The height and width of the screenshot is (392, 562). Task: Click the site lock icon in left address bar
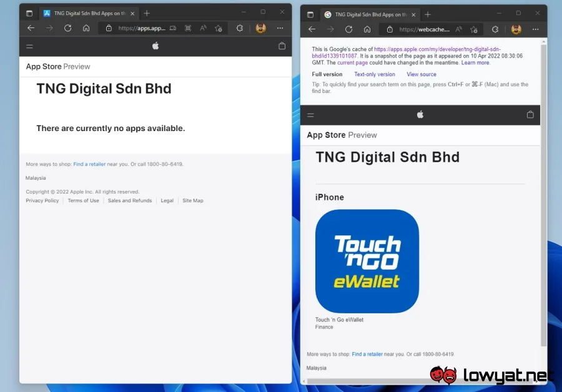(109, 28)
